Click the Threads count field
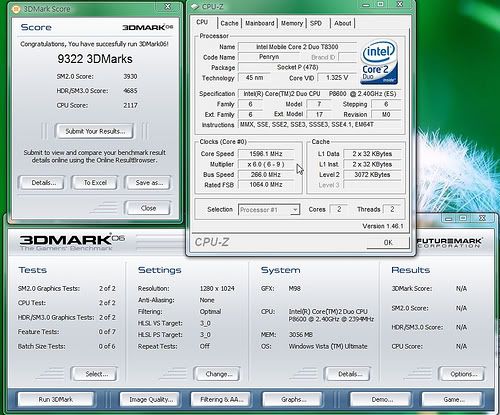Image resolution: width=500 pixels, height=415 pixels. tap(392, 209)
